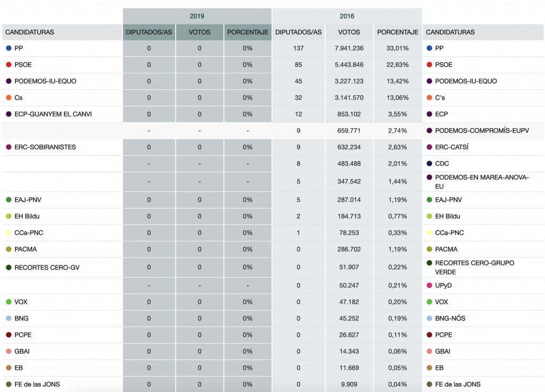Select CDC party name
545x392 pixels.
[x=442, y=163]
